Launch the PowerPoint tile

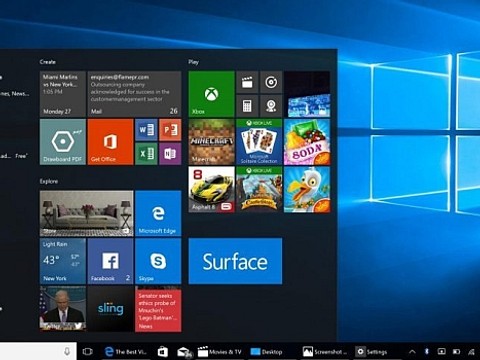coord(170,130)
